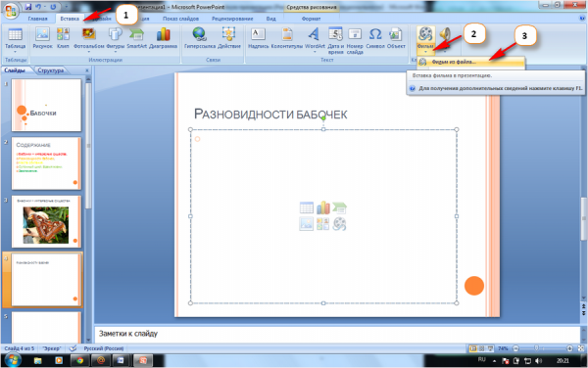Click the placeholder's insert picture icon
Viewport: 588px width, 368px height.
pos(307,224)
